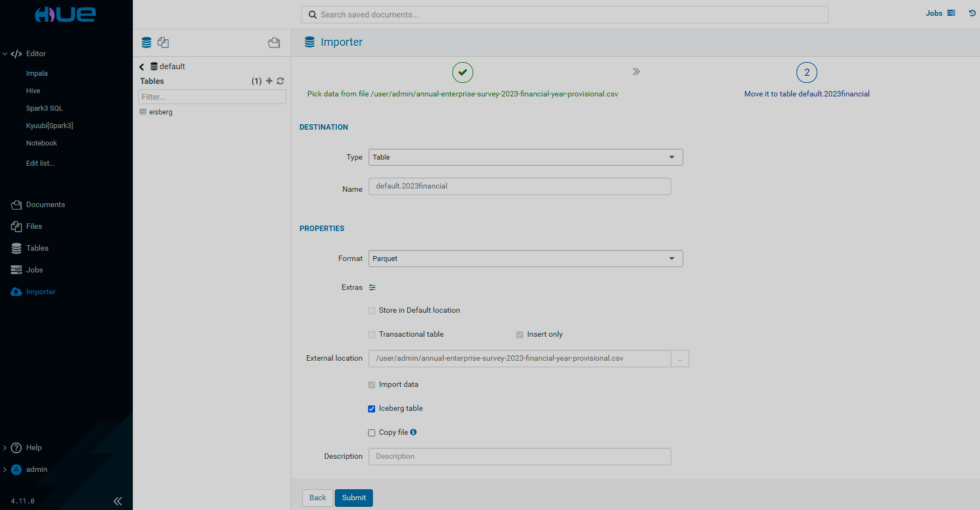Browse external location with .. button

click(x=680, y=359)
